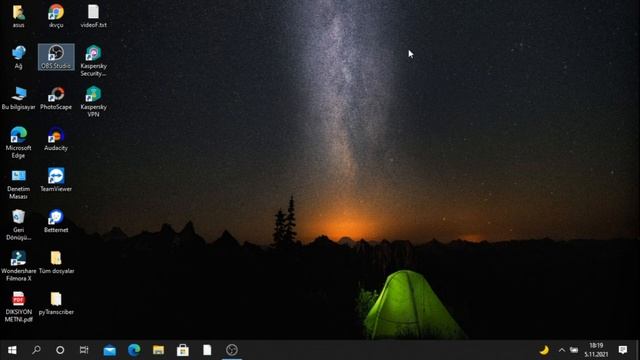Launch OBS Studio from the desktop

point(56,57)
